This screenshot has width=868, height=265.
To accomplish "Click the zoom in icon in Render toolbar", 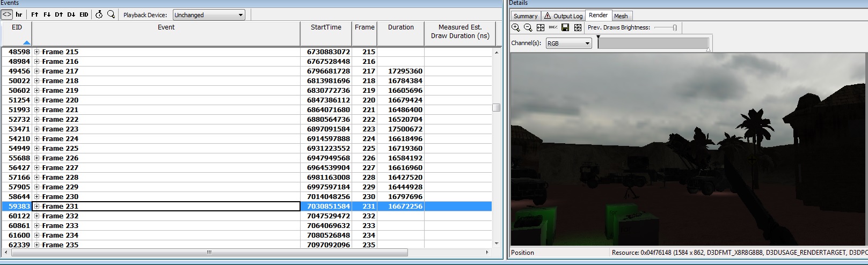I will coord(516,27).
